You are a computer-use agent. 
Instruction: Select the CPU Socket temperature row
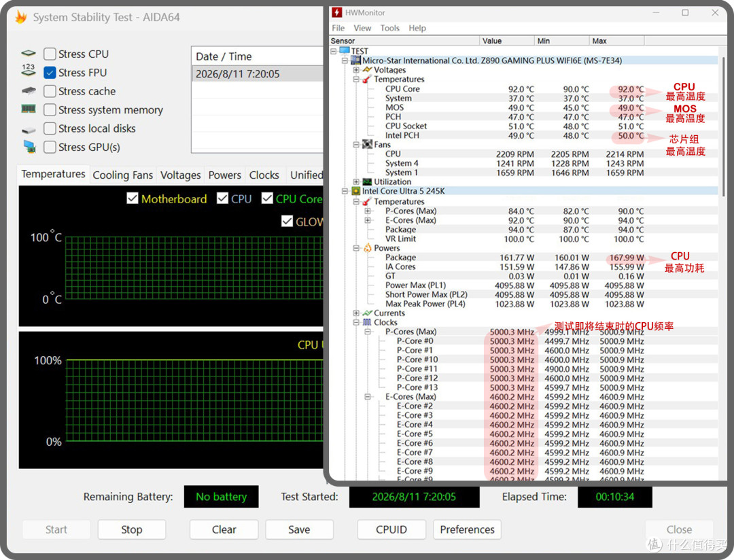523,126
